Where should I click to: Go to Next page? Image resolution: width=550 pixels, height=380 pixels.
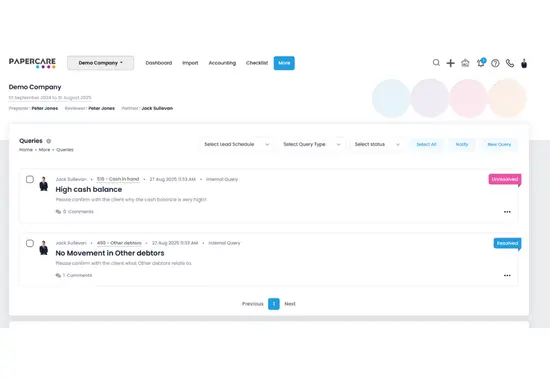point(290,304)
